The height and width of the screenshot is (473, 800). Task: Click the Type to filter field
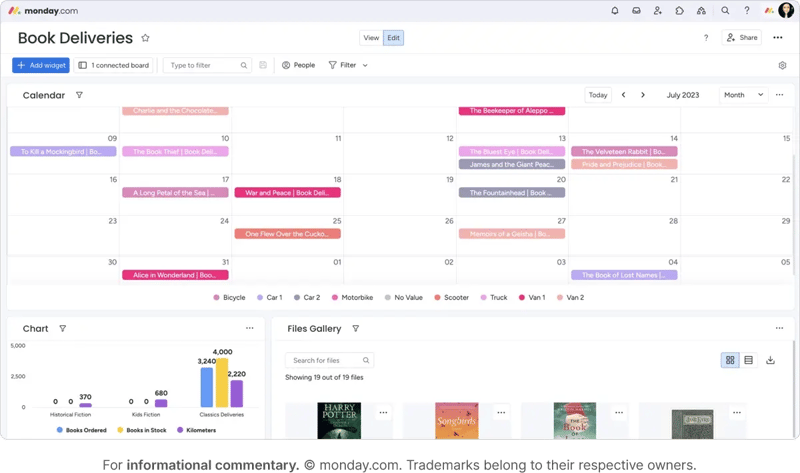[x=207, y=65]
